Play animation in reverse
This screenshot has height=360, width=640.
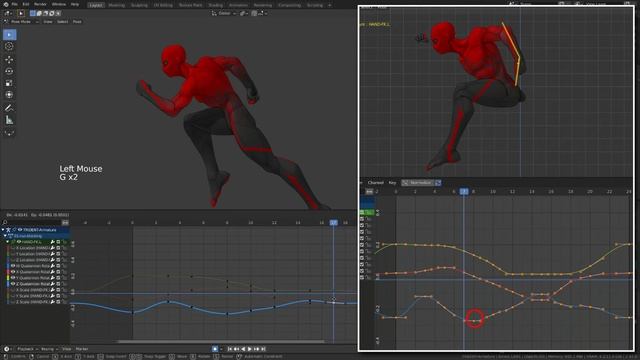click(243, 349)
